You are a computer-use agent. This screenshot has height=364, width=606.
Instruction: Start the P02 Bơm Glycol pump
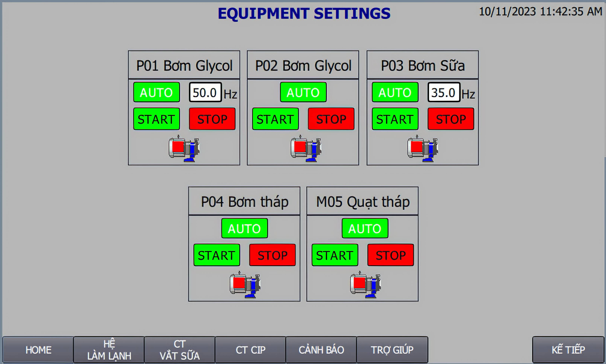click(x=275, y=119)
